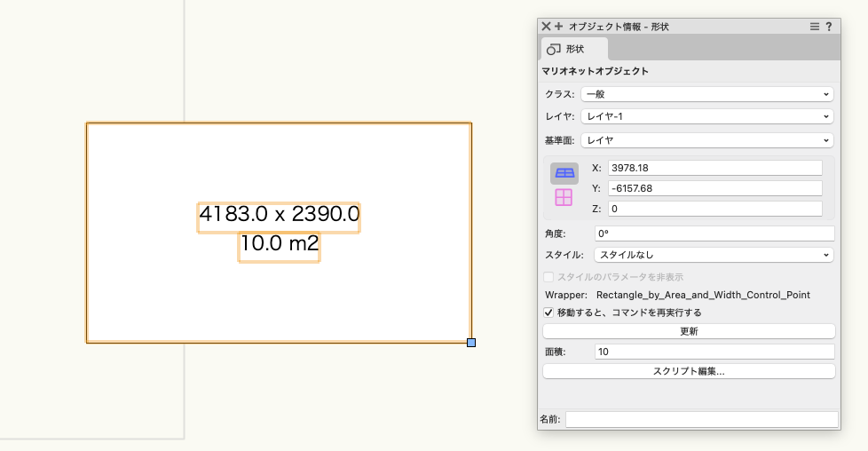Select the 形状 tab
Screen dimensions: 868x451
click(574, 50)
